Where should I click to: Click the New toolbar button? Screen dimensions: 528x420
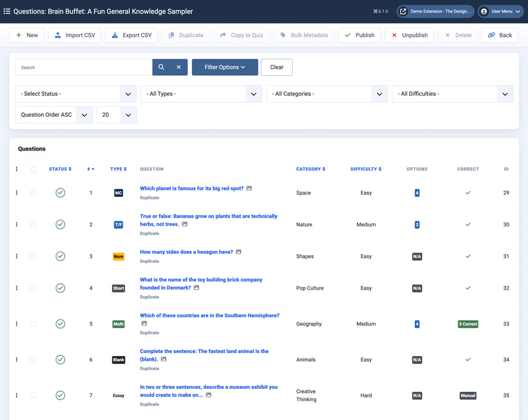coord(26,35)
